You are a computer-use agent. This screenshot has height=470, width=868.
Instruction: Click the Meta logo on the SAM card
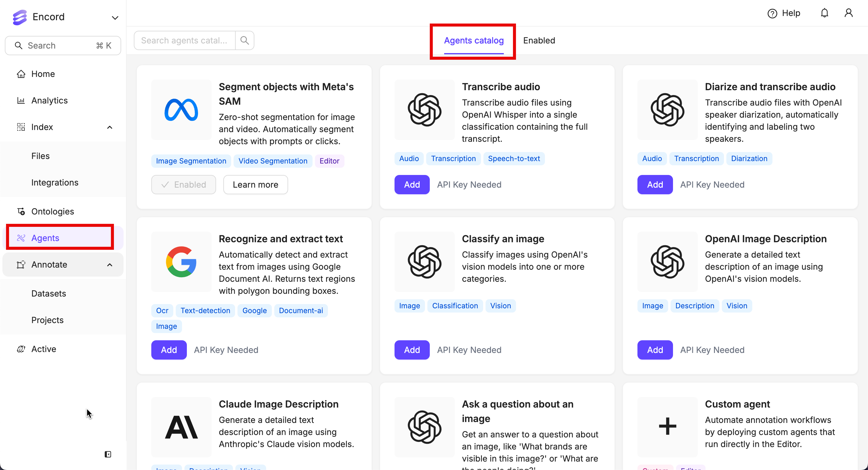(x=181, y=110)
